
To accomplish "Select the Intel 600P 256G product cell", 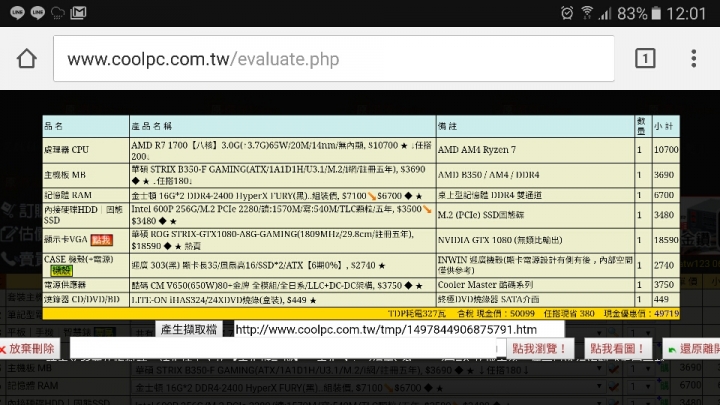I will coord(282,215).
